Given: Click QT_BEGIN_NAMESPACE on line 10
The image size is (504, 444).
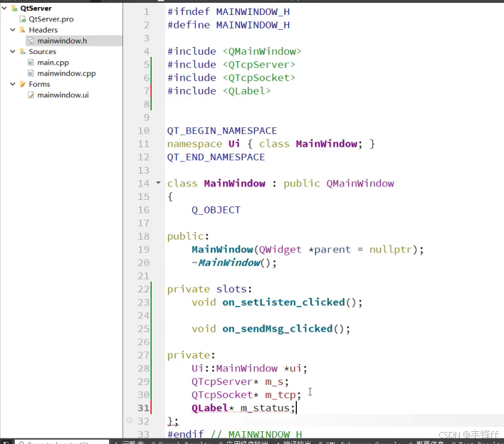Looking at the screenshot, I should pyautogui.click(x=222, y=131).
